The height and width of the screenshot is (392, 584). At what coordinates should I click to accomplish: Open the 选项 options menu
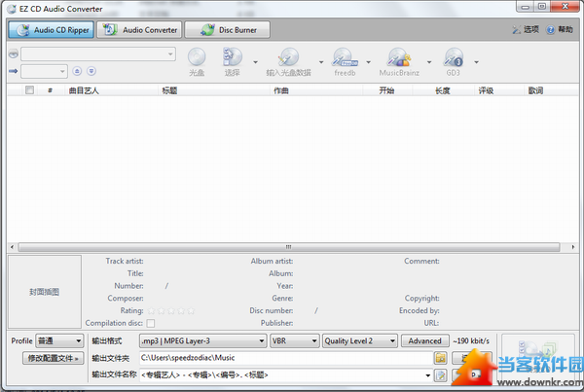point(526,29)
